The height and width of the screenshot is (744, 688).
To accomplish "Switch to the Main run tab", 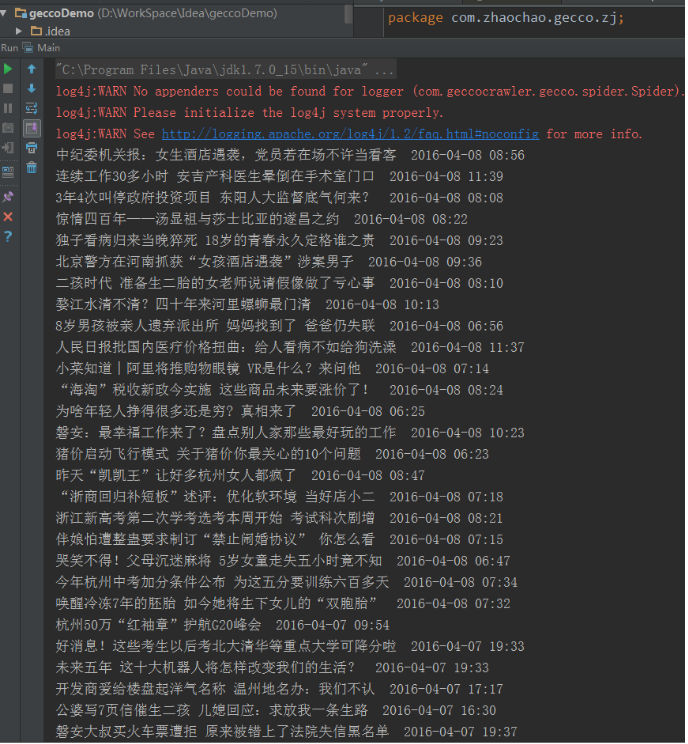I will [x=42, y=48].
